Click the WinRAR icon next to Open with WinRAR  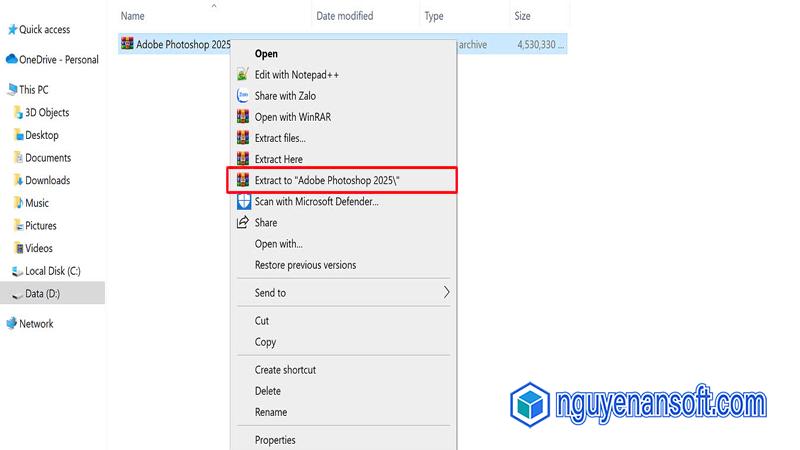243,117
